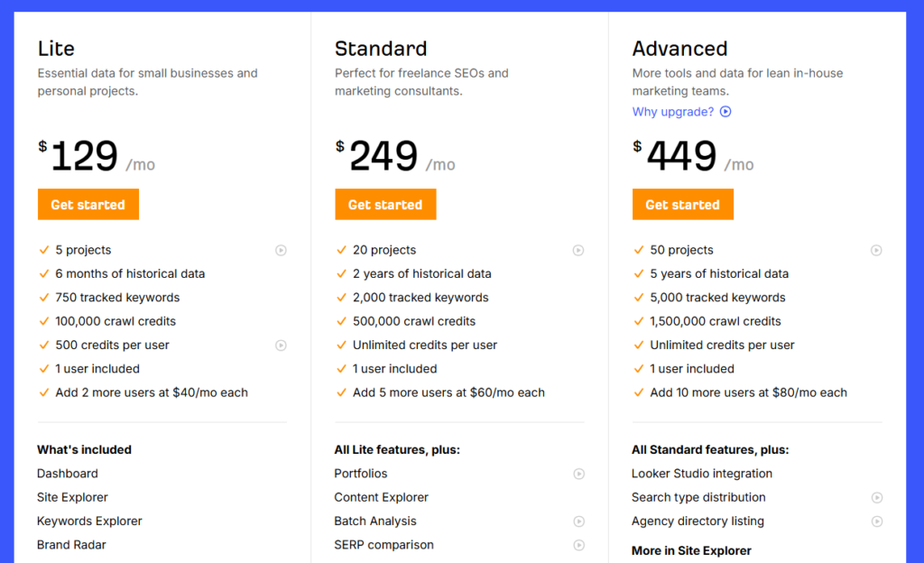Expand details for "Portfolios" in Standard
Screen dimensions: 924x563
578,474
